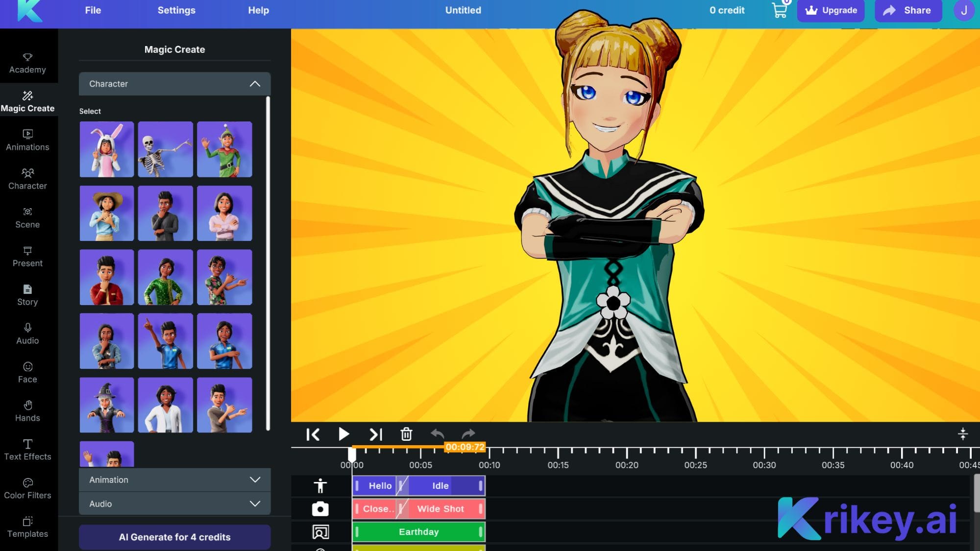Image resolution: width=980 pixels, height=551 pixels.
Task: Click the Upgrade button in toolbar
Action: pos(831,10)
